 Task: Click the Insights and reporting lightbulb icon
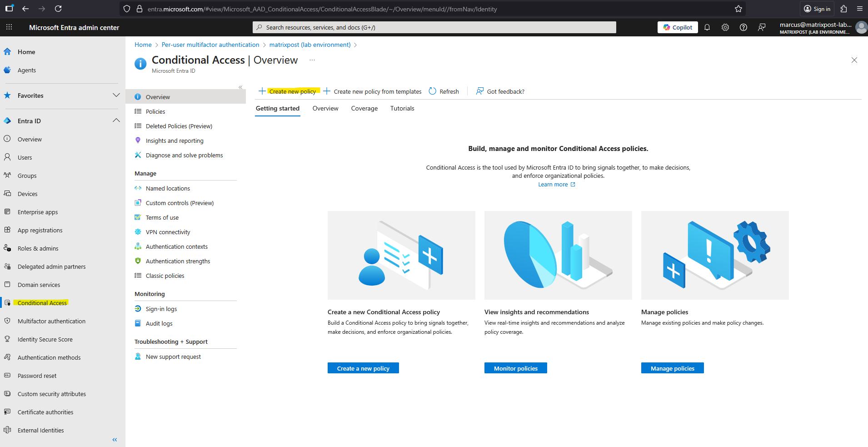[x=138, y=141]
